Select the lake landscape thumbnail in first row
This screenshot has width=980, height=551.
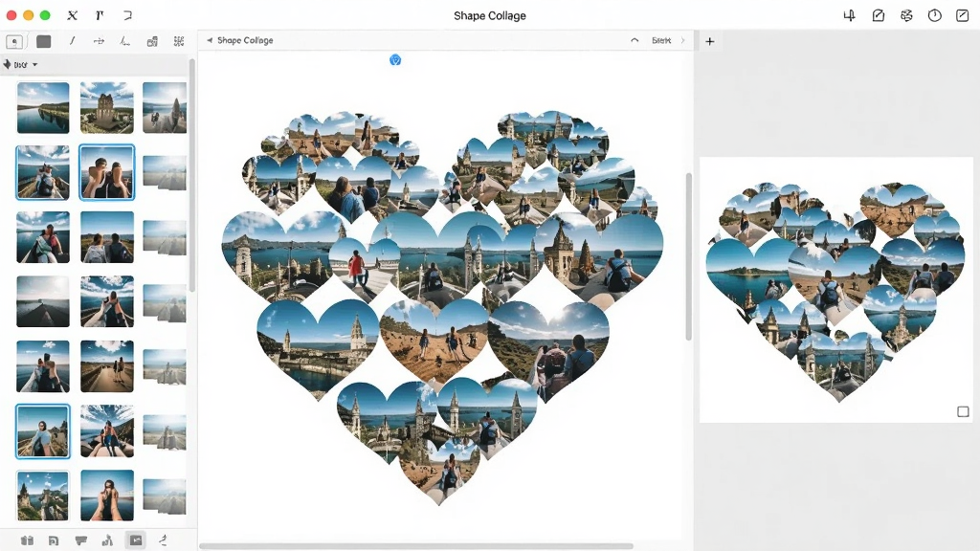[43, 107]
